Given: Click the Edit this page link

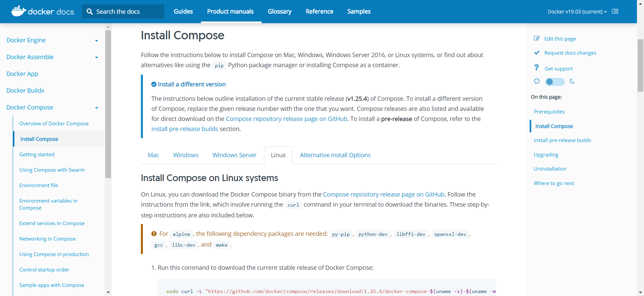Looking at the screenshot, I should point(560,39).
